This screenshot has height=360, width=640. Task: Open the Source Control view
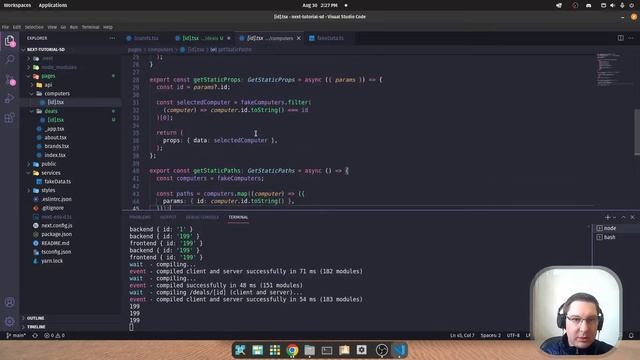[9, 79]
